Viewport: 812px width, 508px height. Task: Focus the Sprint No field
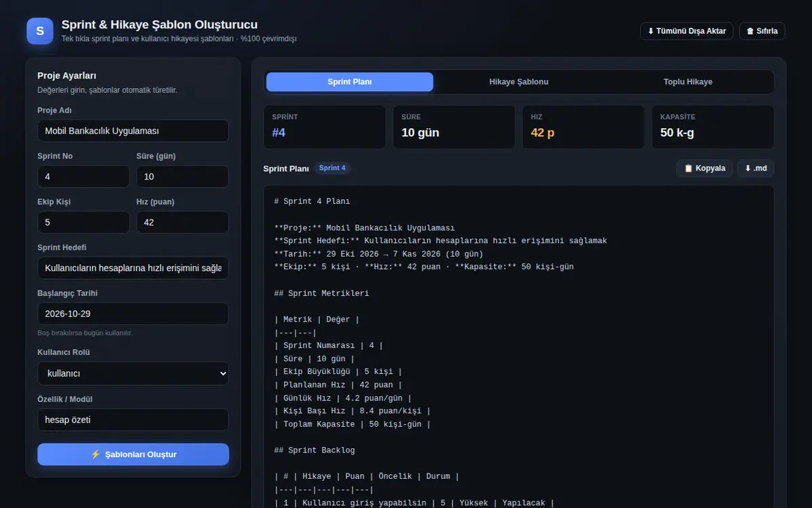83,177
